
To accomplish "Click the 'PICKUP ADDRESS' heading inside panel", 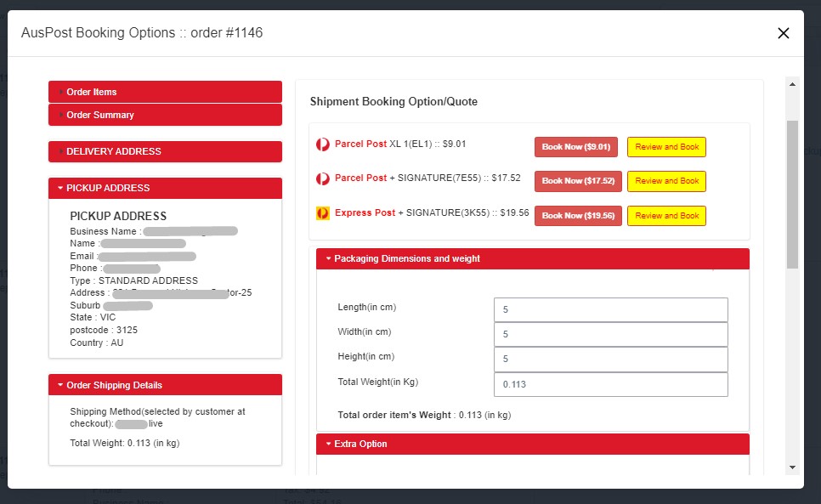I will [118, 216].
